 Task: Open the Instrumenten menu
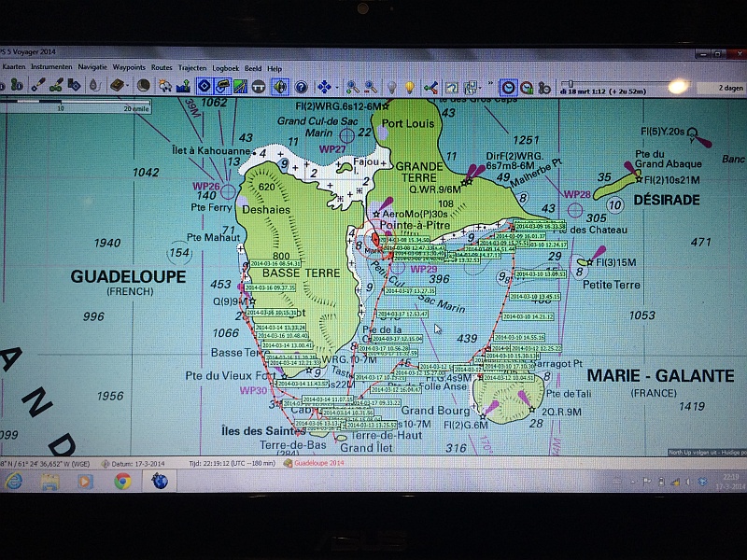point(51,67)
